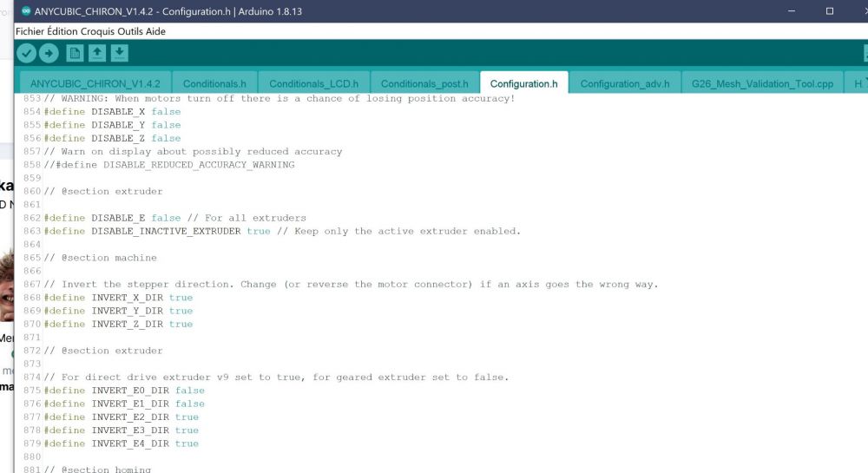Click the DISABLE_Z false line
This screenshot has height=473, width=868.
click(112, 138)
